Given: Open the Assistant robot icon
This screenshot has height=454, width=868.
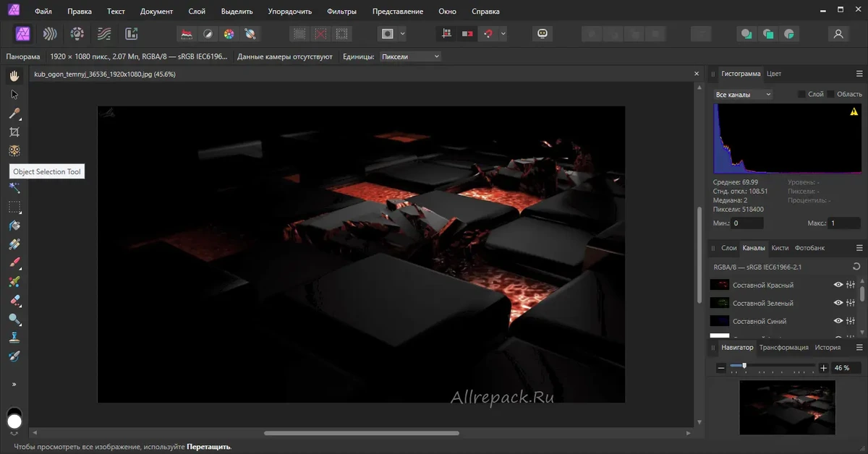Looking at the screenshot, I should [542, 33].
